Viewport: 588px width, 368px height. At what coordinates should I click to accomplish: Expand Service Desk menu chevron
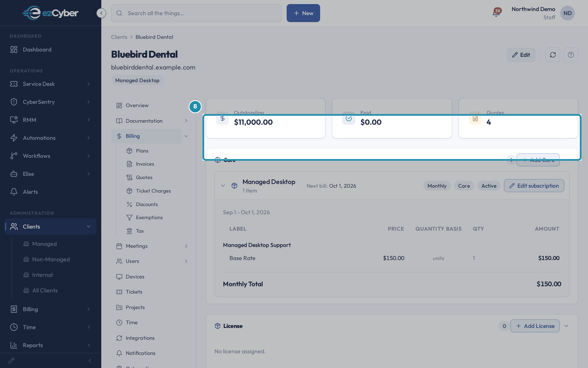point(88,84)
